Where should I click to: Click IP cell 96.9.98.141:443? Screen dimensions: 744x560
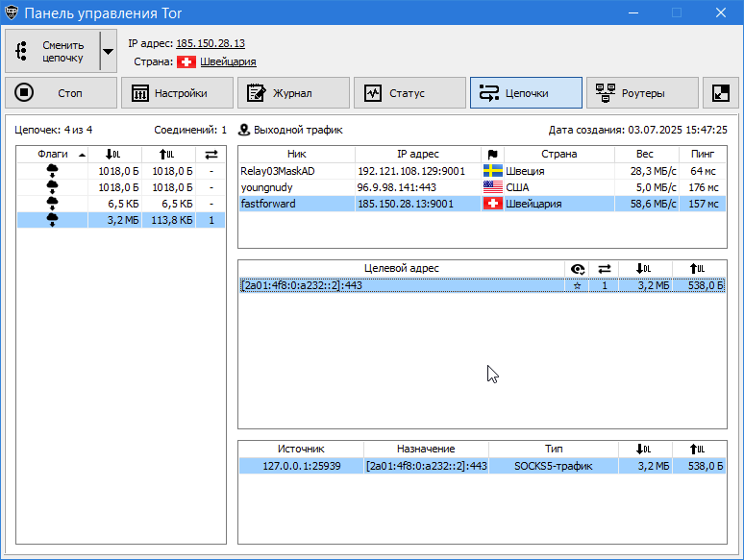[x=418, y=187]
